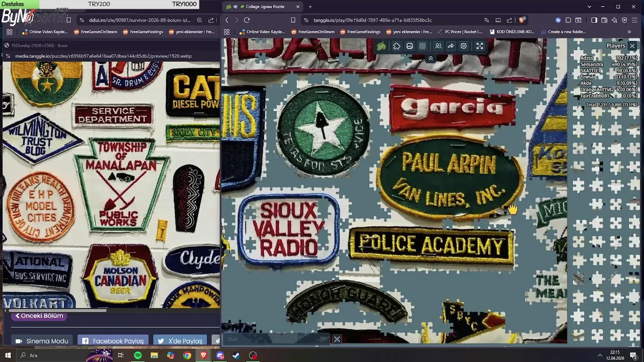Go back in the tanggle.io window
644x362 pixels.
click(227, 20)
